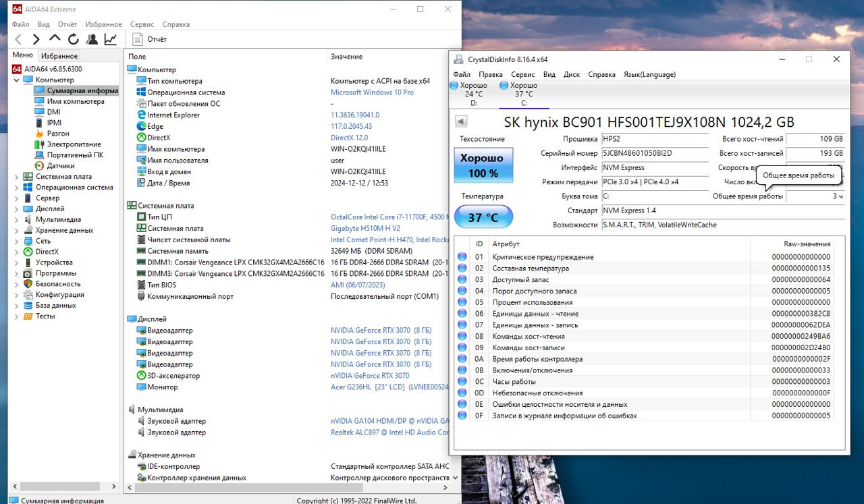Click the firmware field HPS2

[654, 139]
